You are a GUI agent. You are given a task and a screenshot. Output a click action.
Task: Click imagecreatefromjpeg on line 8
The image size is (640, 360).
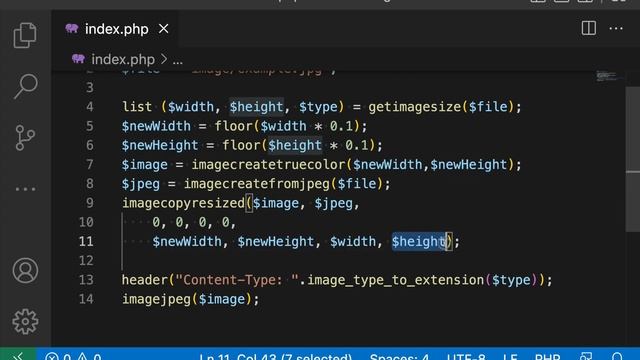(x=257, y=184)
